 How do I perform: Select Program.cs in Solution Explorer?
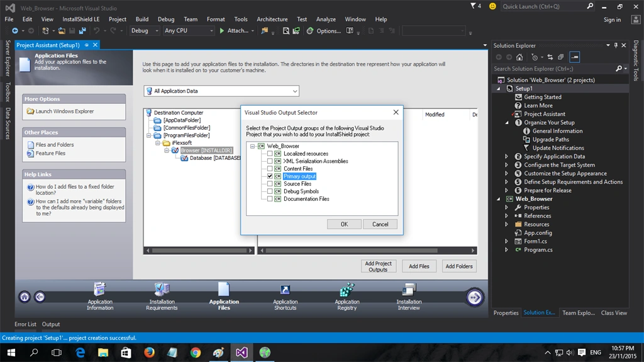[x=538, y=250]
